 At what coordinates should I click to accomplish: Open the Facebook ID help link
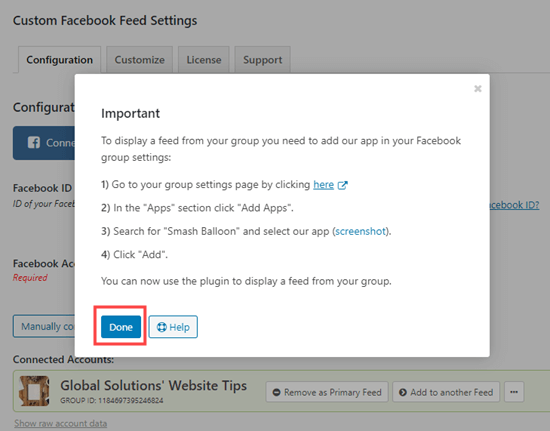tap(514, 205)
